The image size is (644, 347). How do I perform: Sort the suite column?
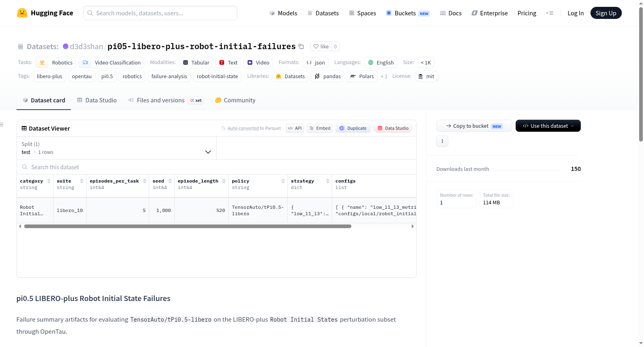coord(82,181)
